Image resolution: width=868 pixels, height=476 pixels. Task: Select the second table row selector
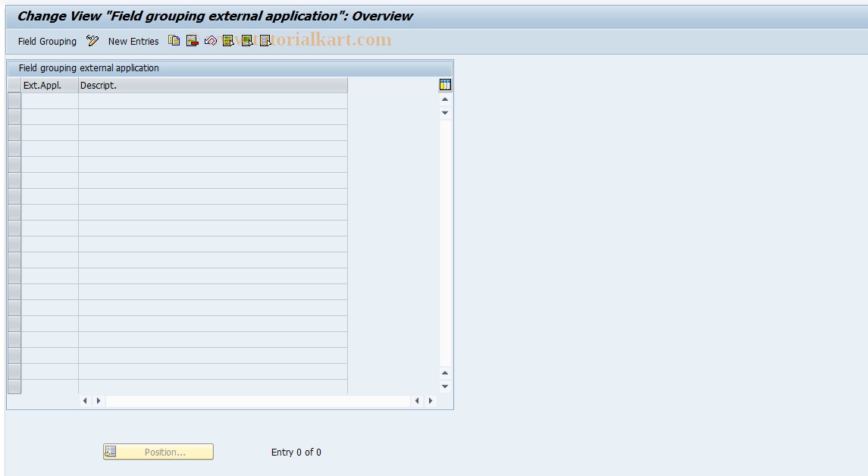coord(14,117)
